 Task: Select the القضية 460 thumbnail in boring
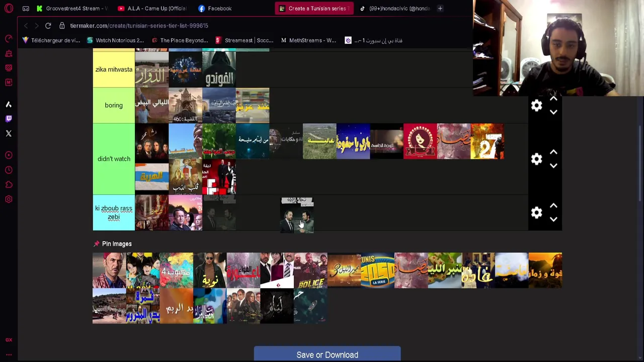(185, 106)
